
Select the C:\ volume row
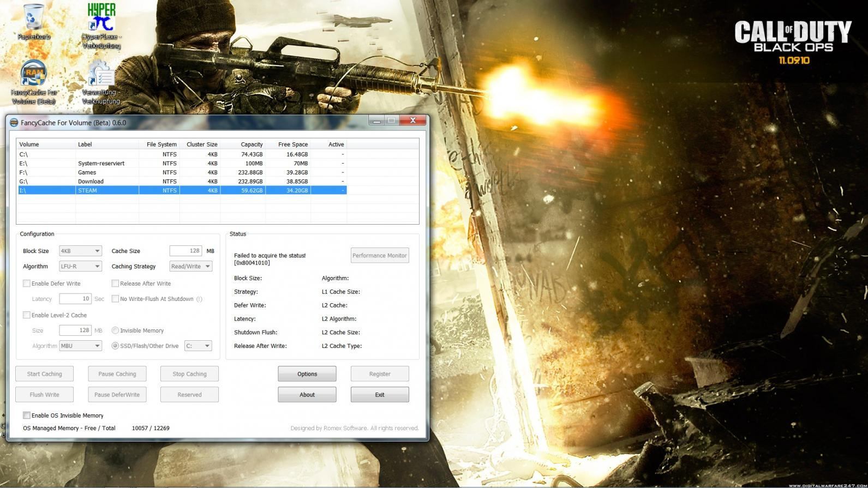[x=182, y=154]
